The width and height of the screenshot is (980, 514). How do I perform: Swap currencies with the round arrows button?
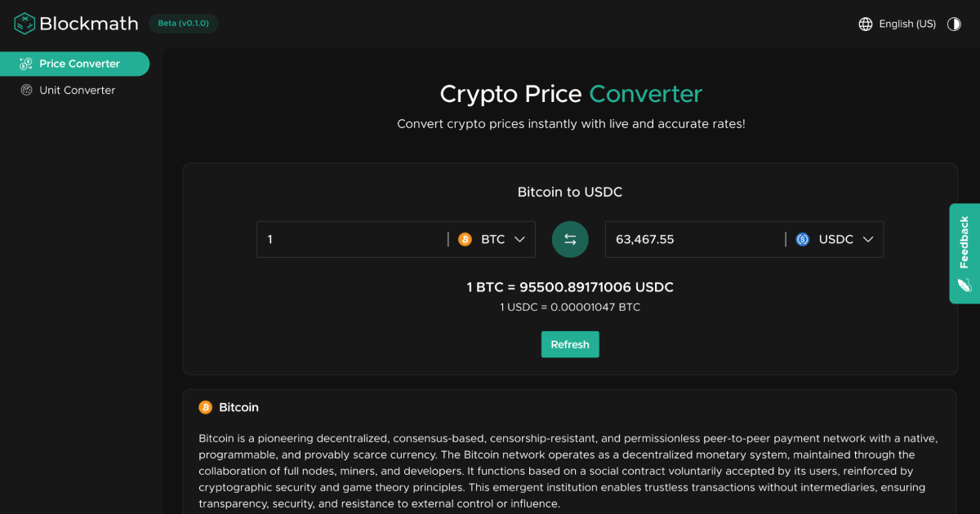point(570,240)
